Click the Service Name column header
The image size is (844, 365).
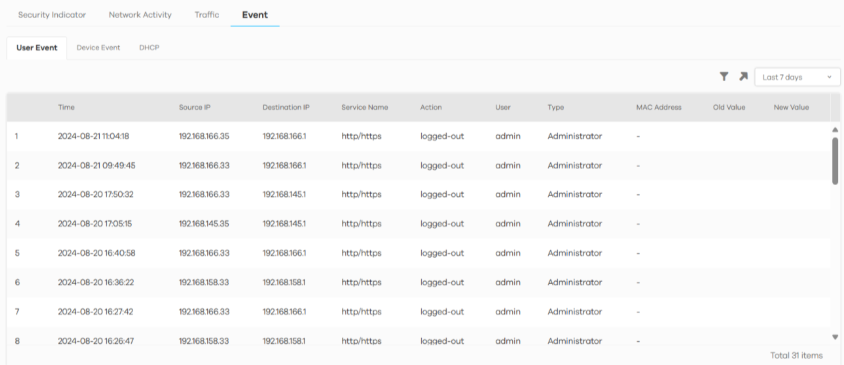(x=364, y=107)
